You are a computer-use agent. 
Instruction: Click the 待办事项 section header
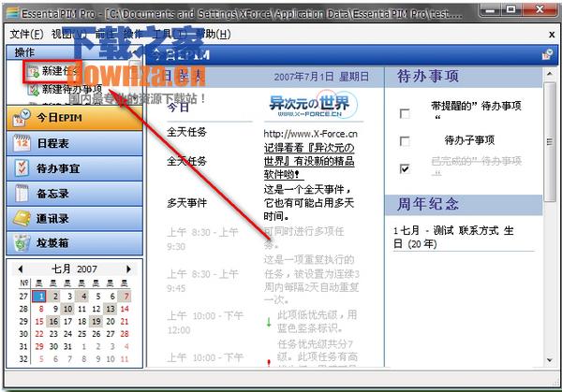pos(428,77)
